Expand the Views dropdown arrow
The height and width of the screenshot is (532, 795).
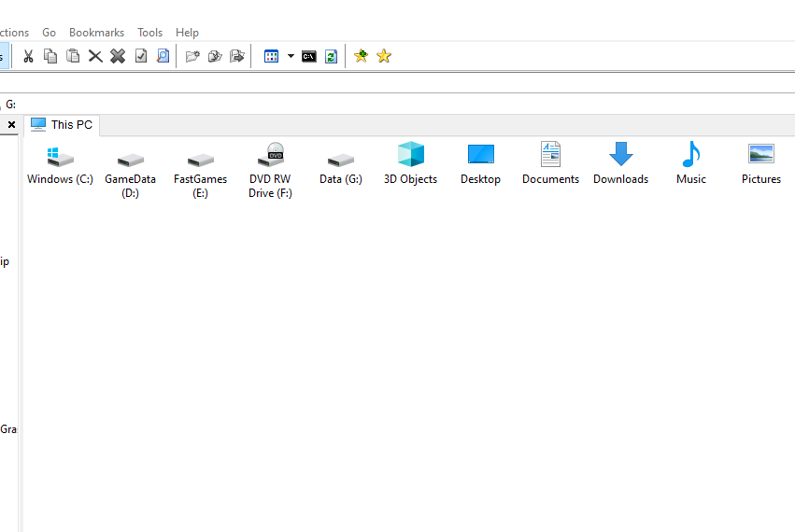click(291, 56)
